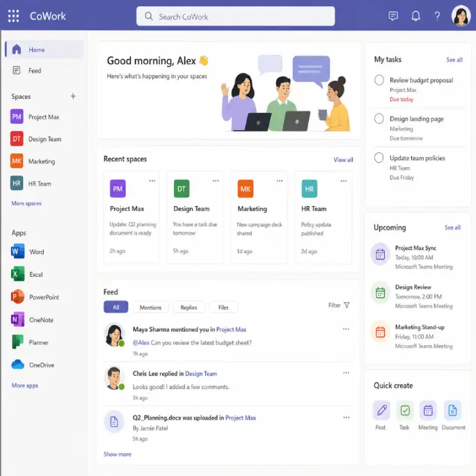Click the CoWork logo title
The height and width of the screenshot is (476, 476).
click(x=47, y=16)
